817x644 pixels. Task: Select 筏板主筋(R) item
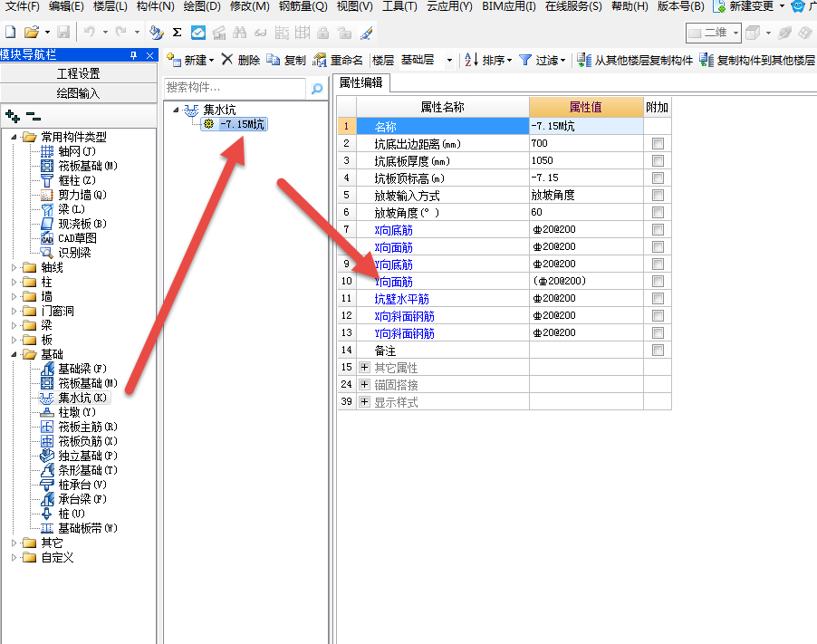[x=88, y=427]
